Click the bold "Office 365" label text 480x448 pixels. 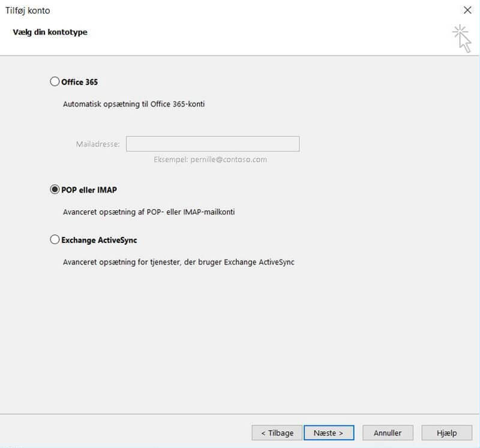click(79, 82)
